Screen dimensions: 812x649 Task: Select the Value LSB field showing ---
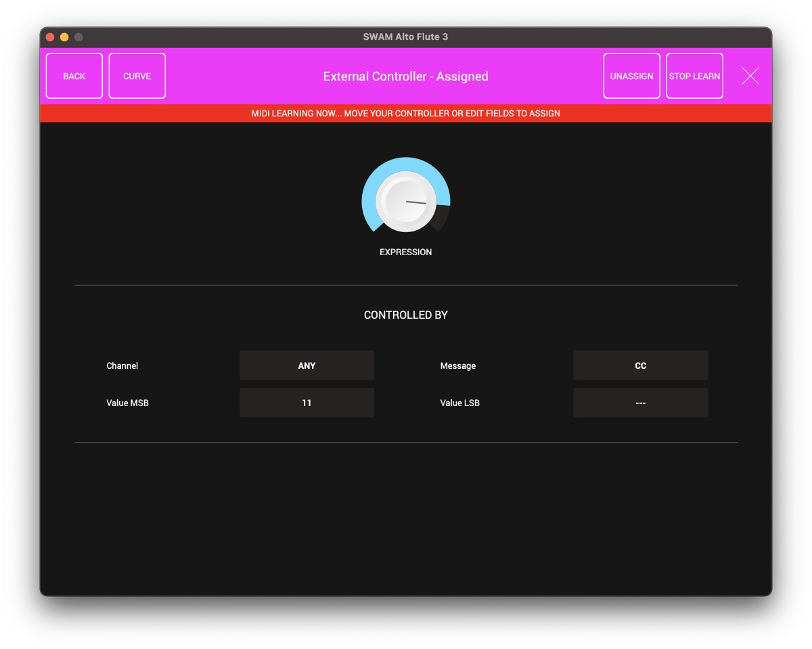click(641, 403)
